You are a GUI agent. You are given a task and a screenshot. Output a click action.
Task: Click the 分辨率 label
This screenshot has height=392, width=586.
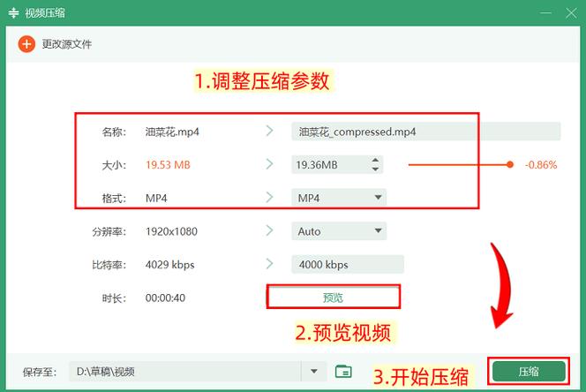point(109,232)
